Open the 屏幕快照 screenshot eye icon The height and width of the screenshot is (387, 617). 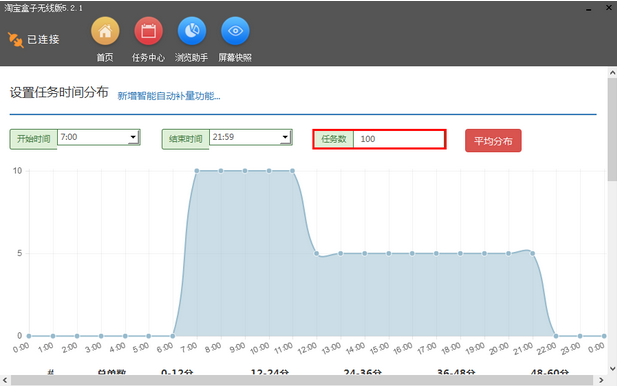click(235, 31)
